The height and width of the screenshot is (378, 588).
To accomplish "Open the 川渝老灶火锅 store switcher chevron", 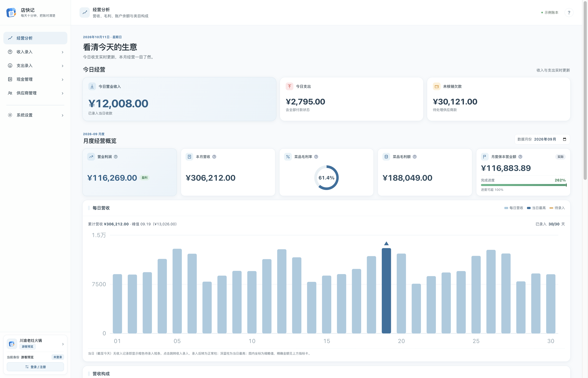I will [63, 344].
